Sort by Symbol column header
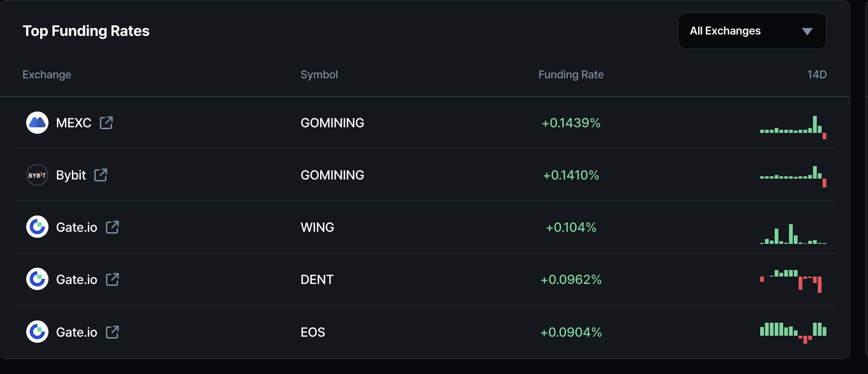Viewport: 868px width, 374px height. [x=319, y=75]
